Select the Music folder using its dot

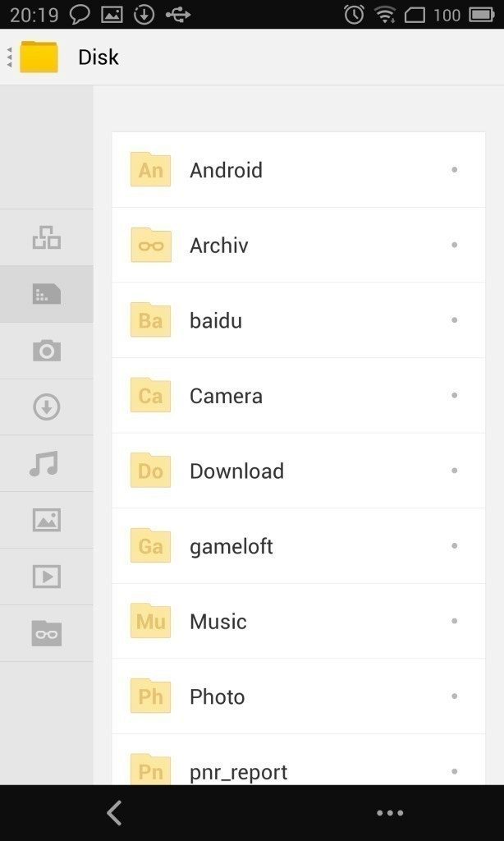point(454,621)
